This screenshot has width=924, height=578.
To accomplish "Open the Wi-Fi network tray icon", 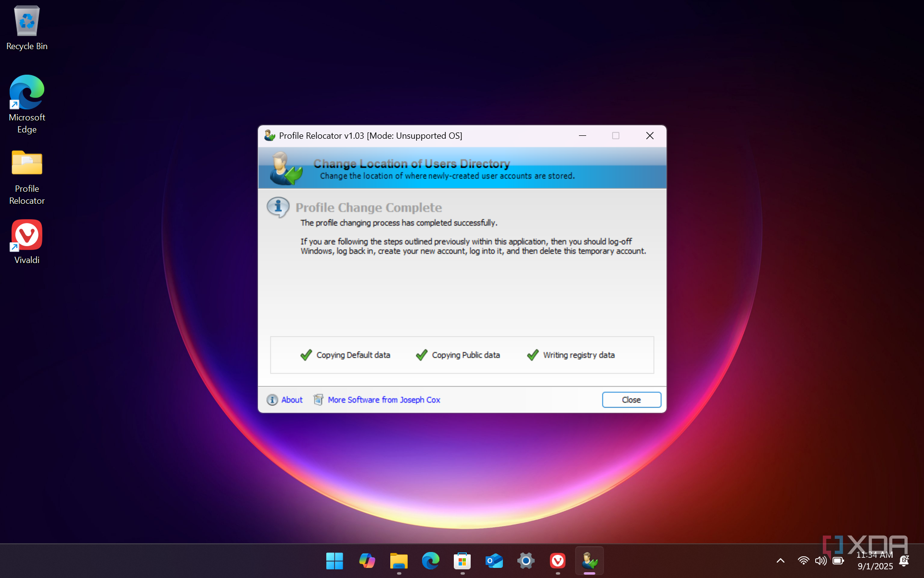I will click(x=803, y=561).
